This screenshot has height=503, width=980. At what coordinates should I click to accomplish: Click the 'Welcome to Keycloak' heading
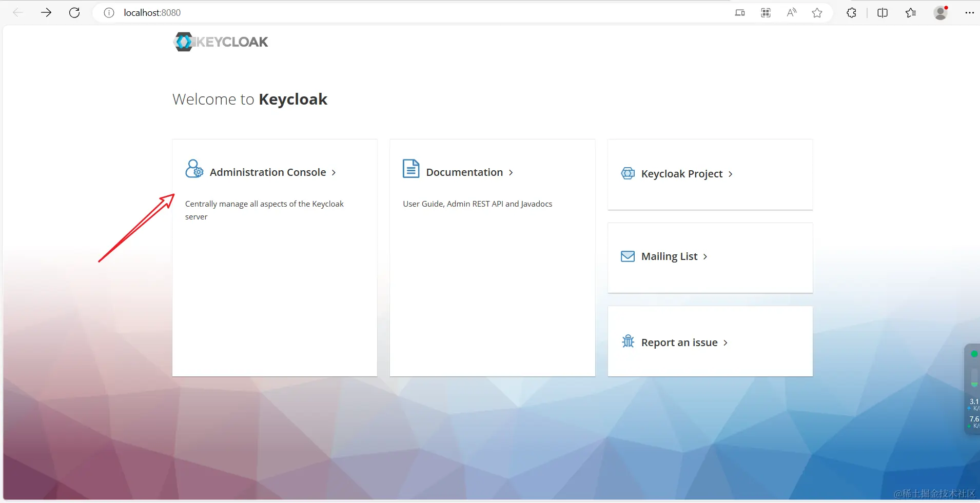(250, 99)
